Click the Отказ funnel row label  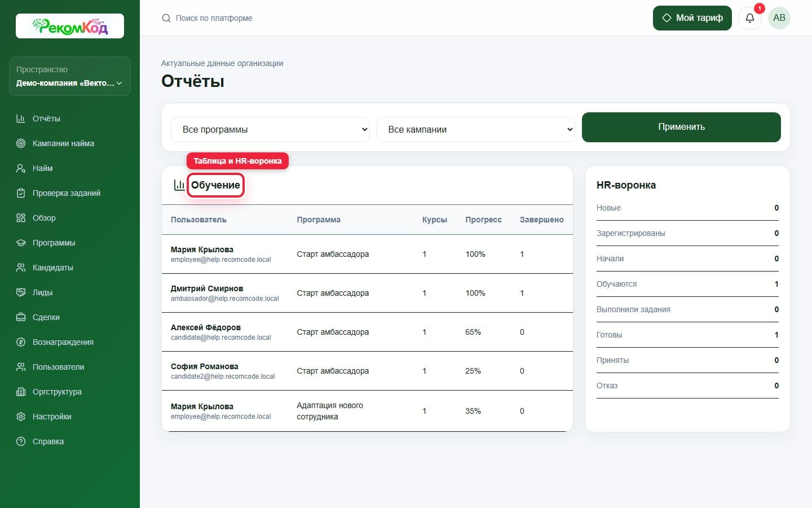click(607, 386)
